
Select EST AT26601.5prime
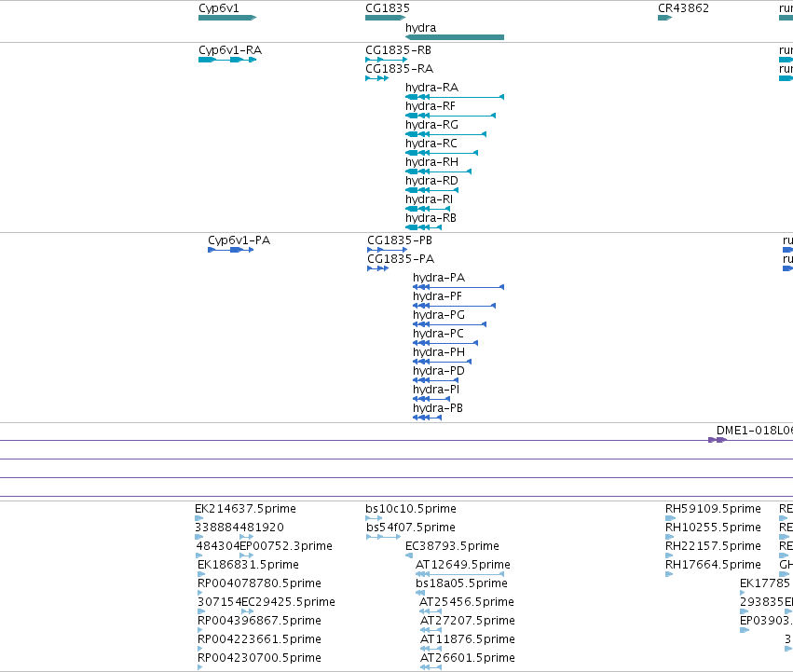[x=431, y=667]
